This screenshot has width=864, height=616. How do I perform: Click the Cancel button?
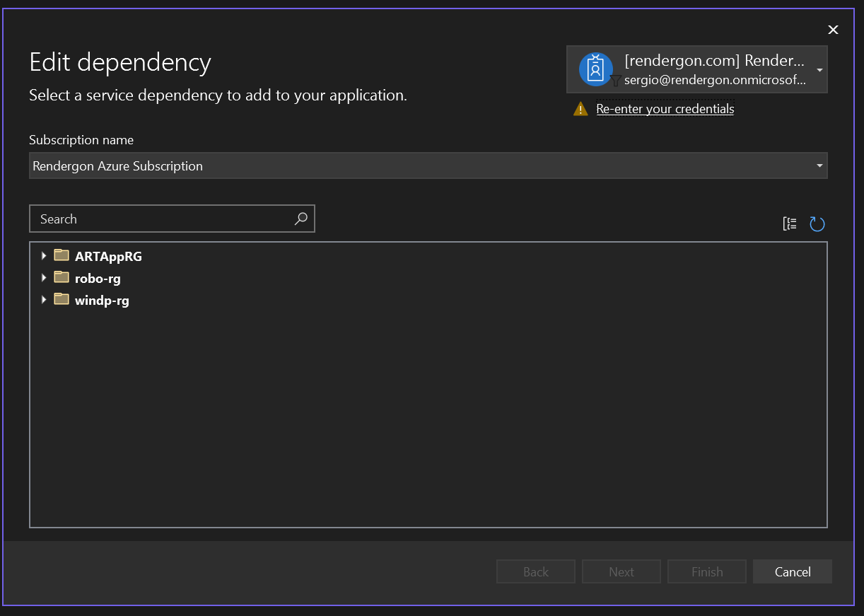pyautogui.click(x=793, y=571)
